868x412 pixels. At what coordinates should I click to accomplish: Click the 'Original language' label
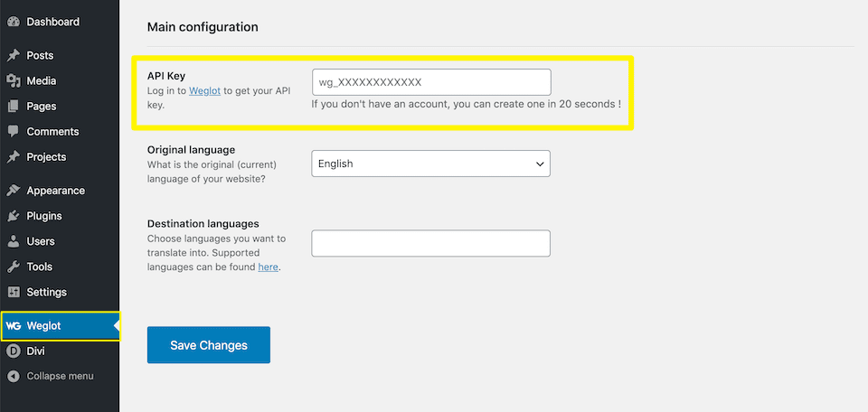tap(191, 150)
